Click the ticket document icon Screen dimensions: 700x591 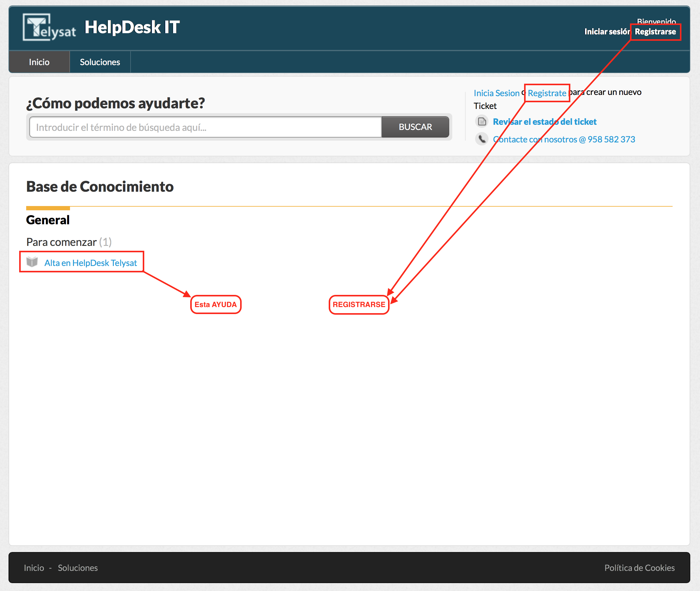pos(481,121)
